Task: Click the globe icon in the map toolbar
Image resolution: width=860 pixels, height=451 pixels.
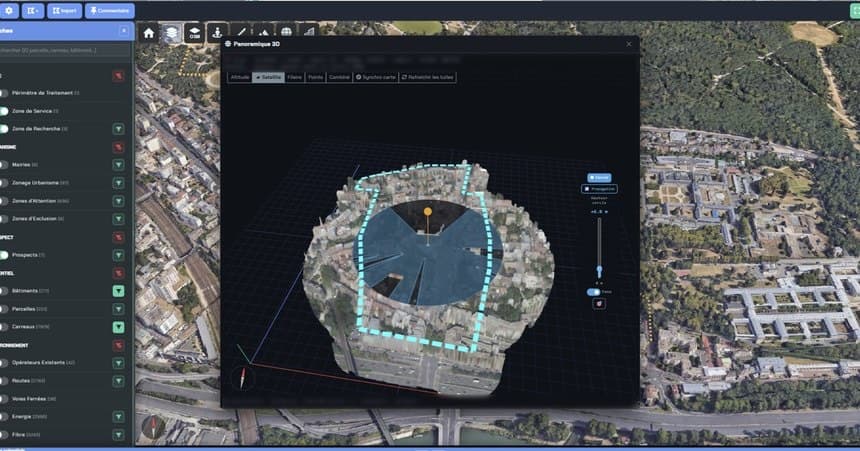Action: (286, 32)
